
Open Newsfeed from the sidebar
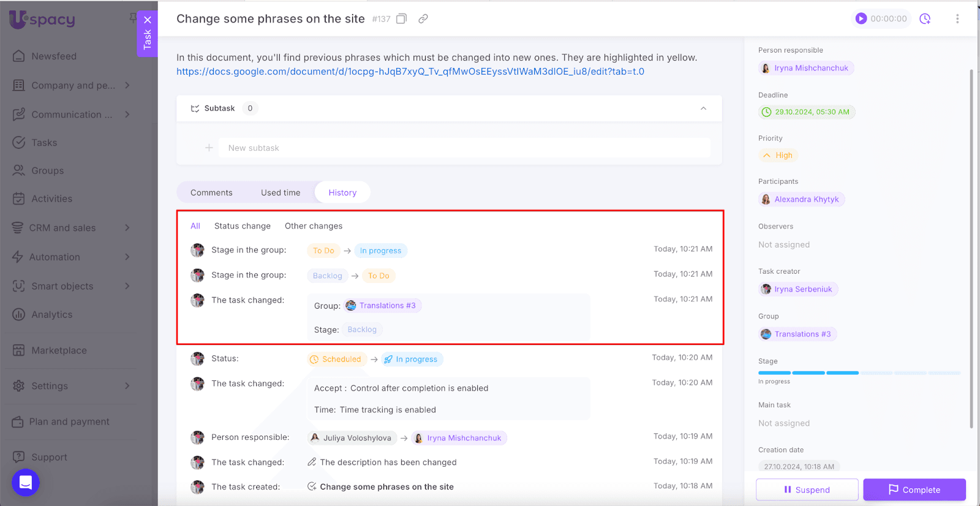pos(54,56)
